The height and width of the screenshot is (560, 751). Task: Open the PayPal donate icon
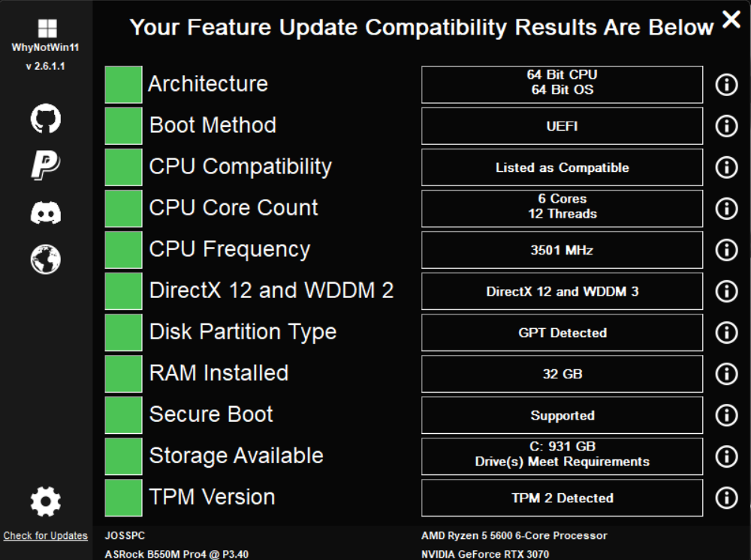pyautogui.click(x=46, y=165)
